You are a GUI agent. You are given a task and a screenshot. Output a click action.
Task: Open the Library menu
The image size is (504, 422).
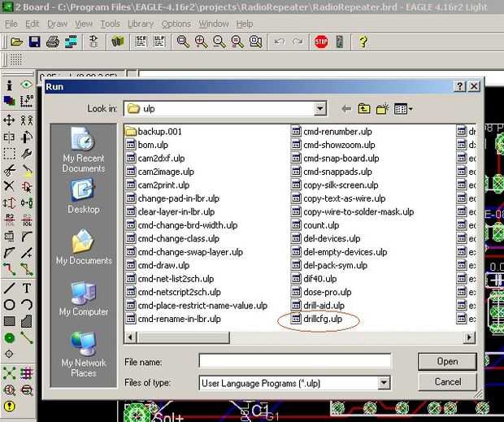point(141,24)
